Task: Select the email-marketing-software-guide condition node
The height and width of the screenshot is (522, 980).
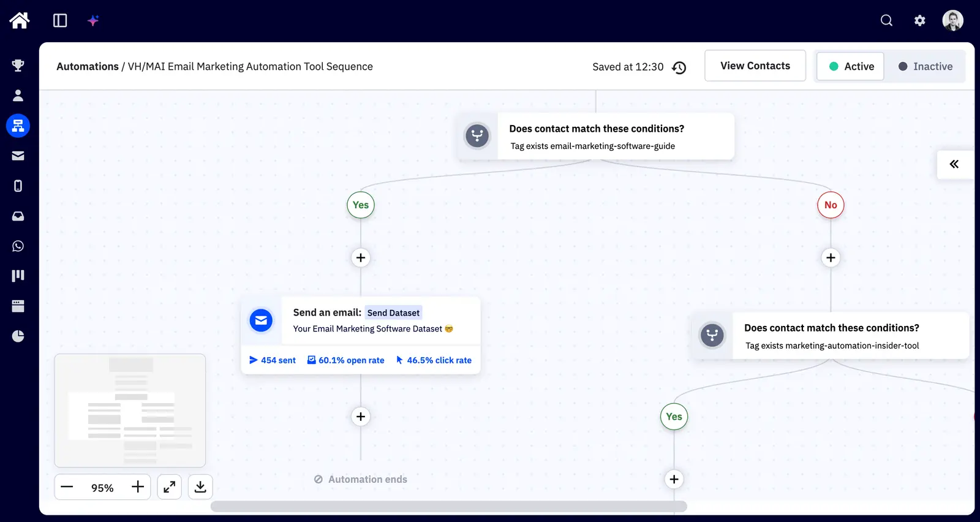Action: [596, 136]
